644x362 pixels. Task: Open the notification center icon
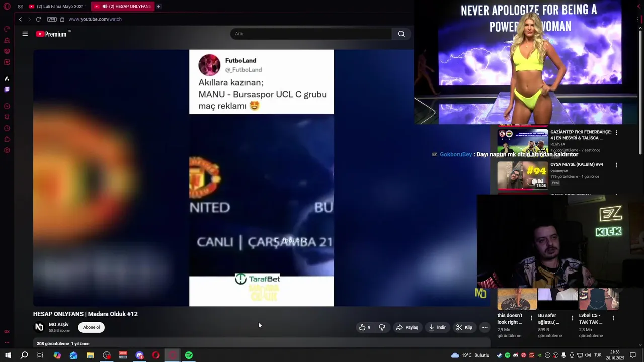point(633,355)
